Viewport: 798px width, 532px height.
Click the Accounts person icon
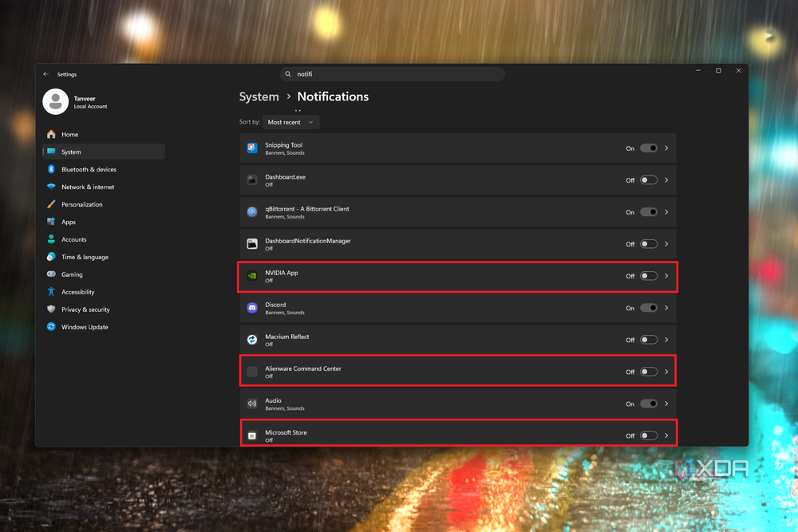tap(51, 239)
